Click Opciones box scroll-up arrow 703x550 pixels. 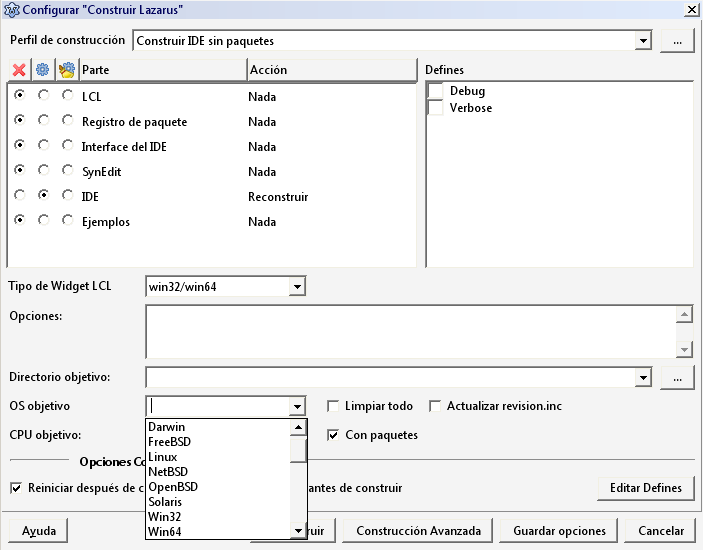point(684,315)
